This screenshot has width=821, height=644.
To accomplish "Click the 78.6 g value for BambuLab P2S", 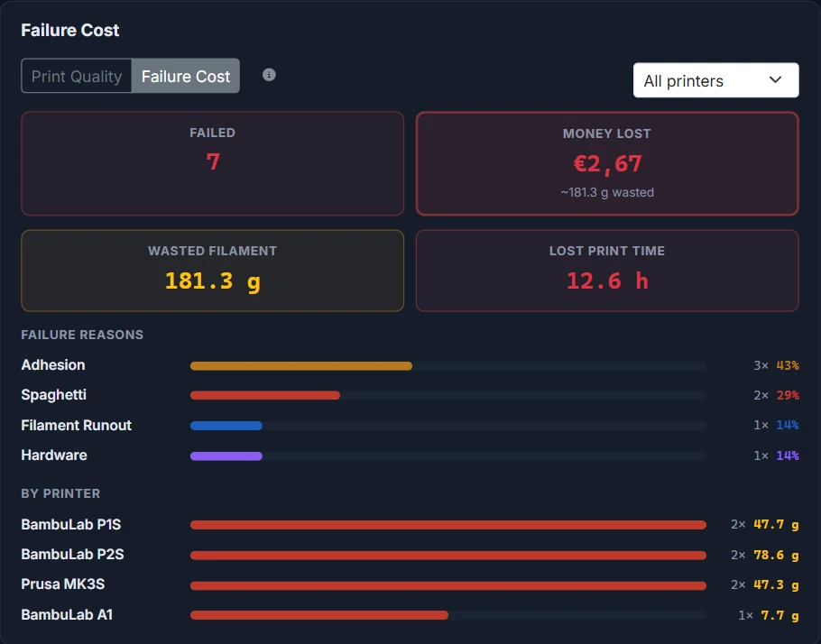I will coord(776,555).
